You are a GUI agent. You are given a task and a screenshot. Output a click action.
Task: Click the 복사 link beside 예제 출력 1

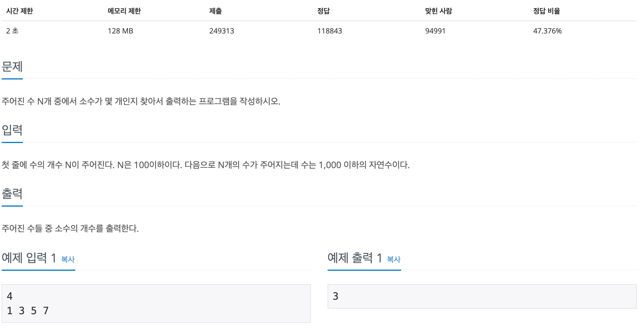tap(394, 260)
